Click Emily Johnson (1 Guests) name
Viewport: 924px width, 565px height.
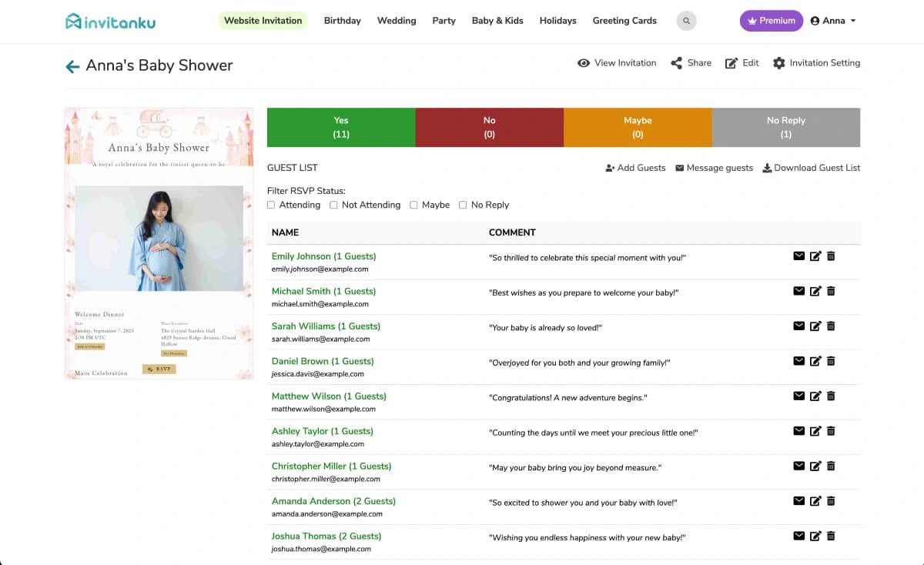click(323, 256)
